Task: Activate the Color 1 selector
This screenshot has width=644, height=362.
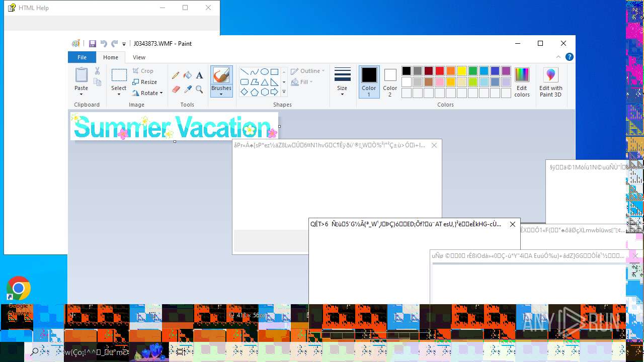Action: 369,82
